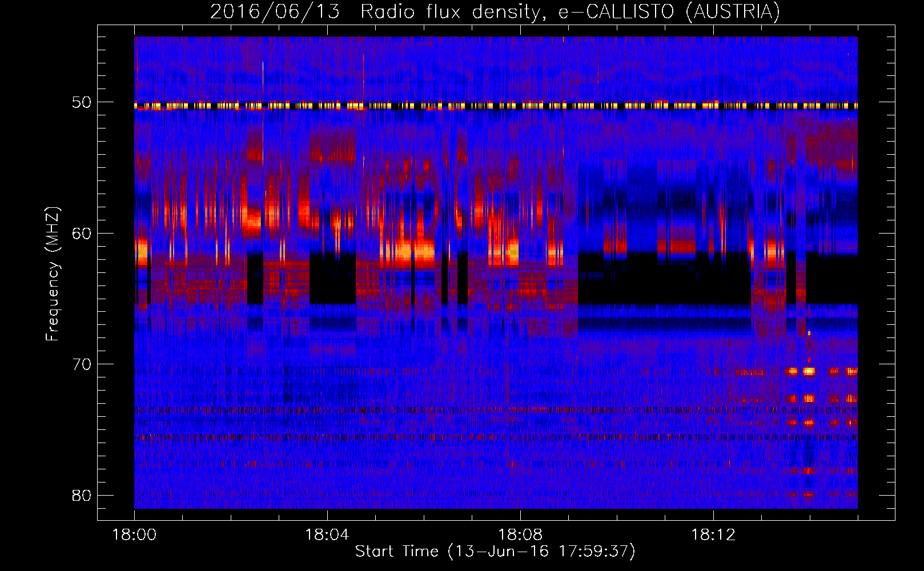The width and height of the screenshot is (924, 571).
Task: Click the "80" frequency tick label
Action: (82, 495)
